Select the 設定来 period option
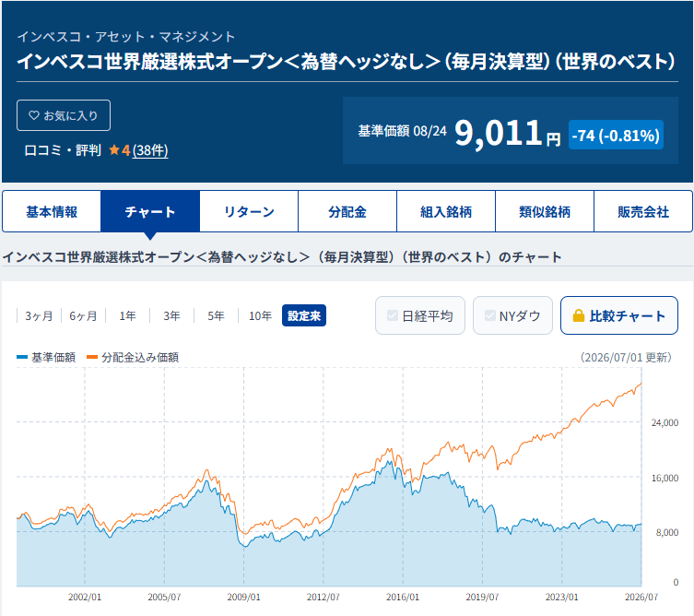This screenshot has width=694, height=616. (x=304, y=315)
